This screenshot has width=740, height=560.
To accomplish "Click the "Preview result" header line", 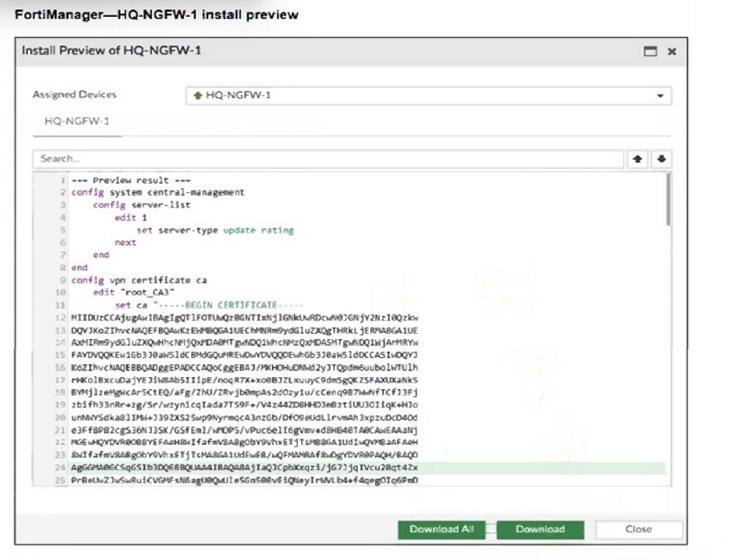I will coord(131,180).
